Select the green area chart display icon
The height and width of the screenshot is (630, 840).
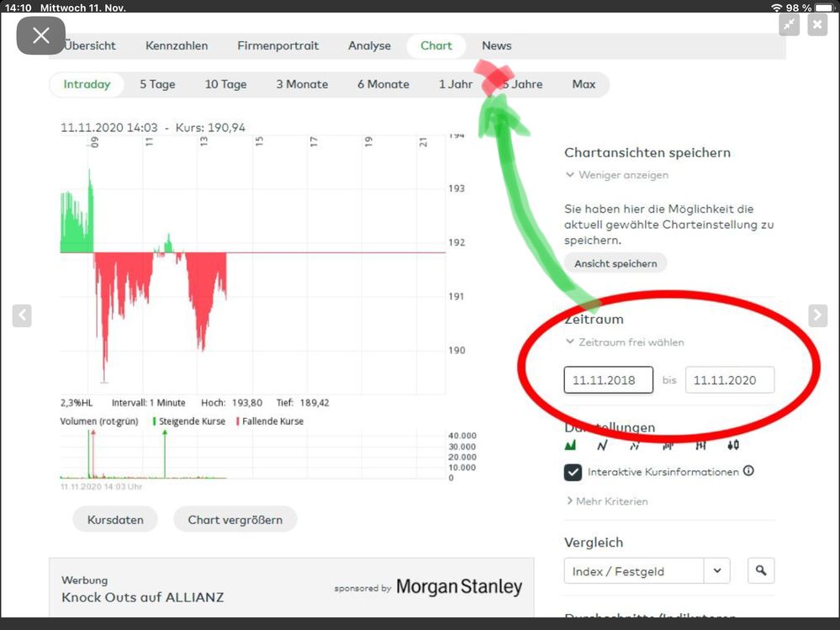pyautogui.click(x=571, y=445)
